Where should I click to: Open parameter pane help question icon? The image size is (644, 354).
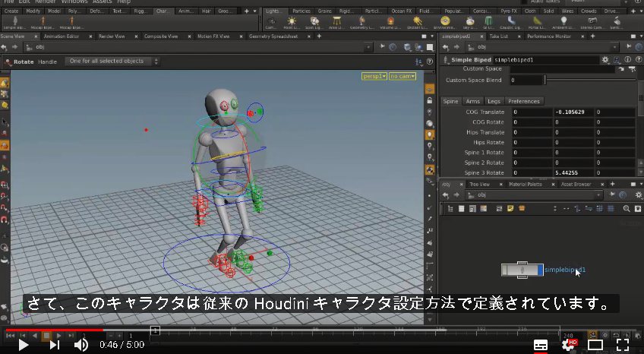(639, 59)
